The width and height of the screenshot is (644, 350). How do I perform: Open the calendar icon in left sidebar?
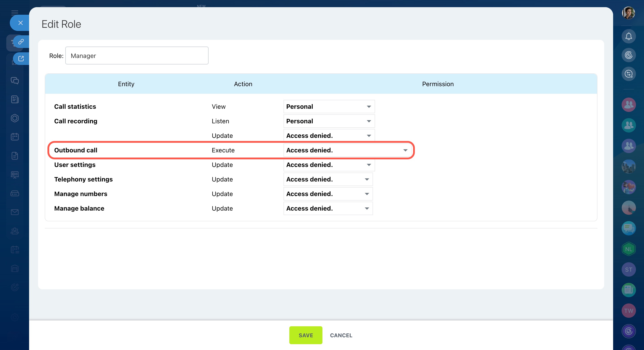click(15, 137)
